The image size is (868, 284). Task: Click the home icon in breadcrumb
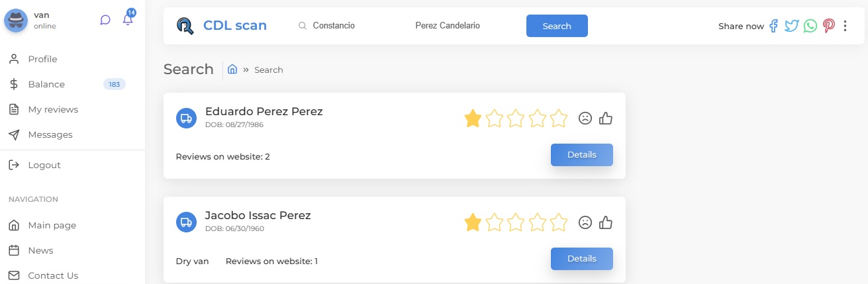pyautogui.click(x=232, y=69)
